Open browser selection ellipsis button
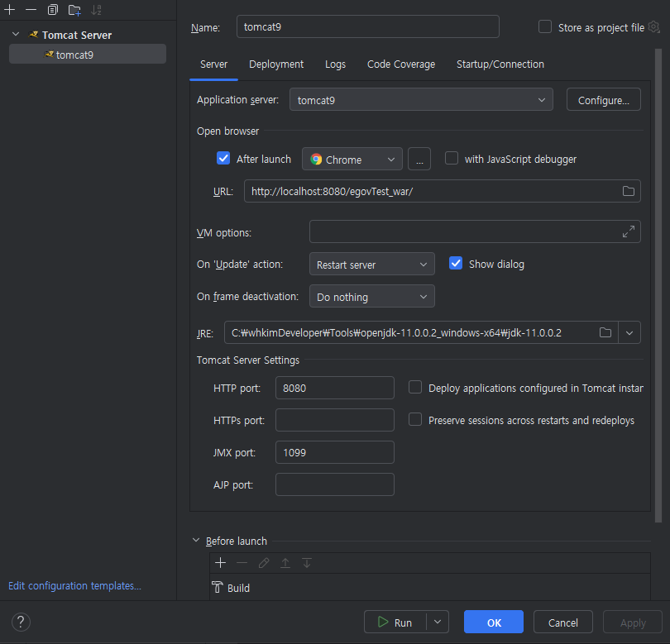The height and width of the screenshot is (644, 670). [x=419, y=159]
